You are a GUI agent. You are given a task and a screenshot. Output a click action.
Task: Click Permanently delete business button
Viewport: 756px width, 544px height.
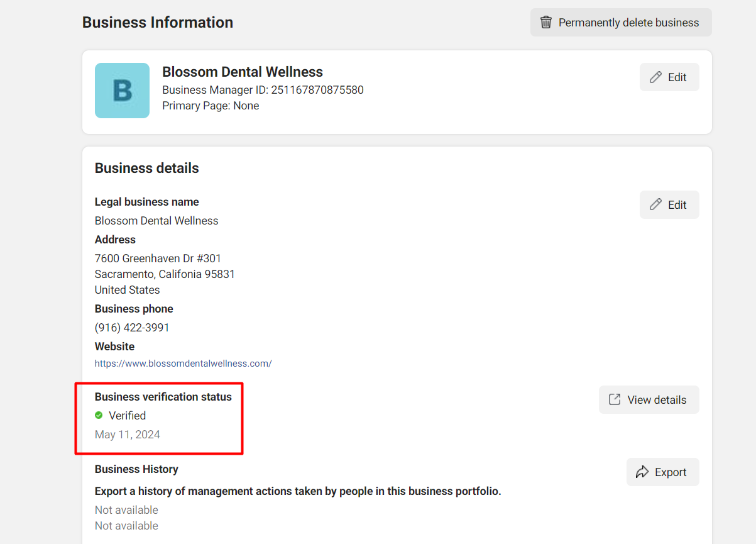tap(621, 22)
